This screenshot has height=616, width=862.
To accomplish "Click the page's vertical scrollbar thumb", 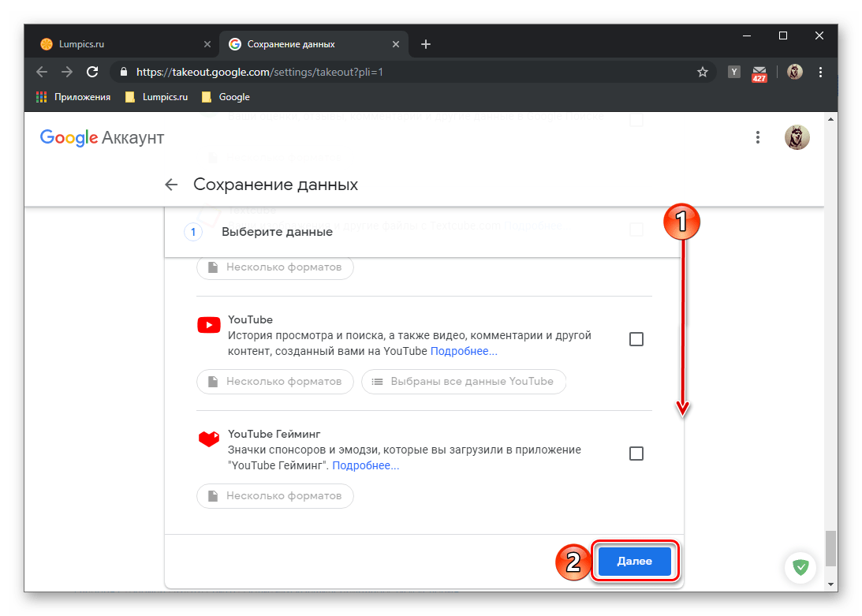I will point(829,548).
